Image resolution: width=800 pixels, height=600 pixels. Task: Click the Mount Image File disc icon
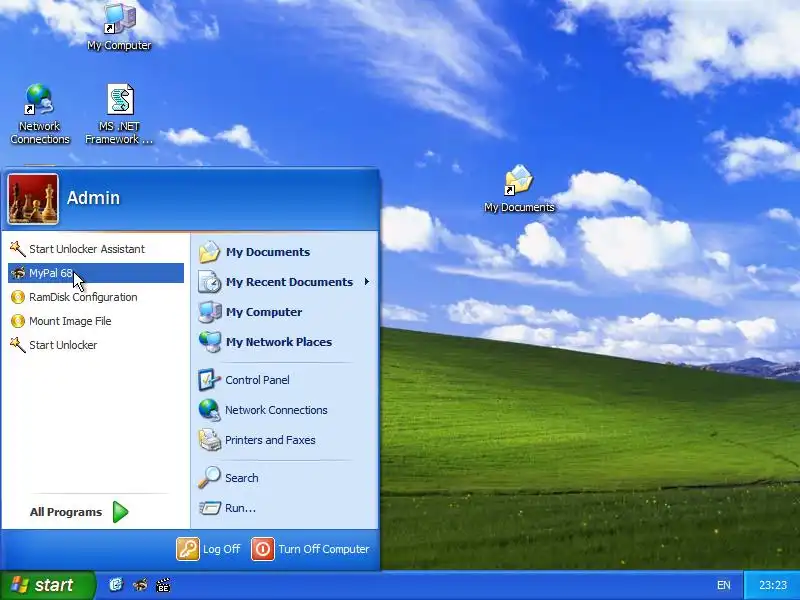(18, 321)
